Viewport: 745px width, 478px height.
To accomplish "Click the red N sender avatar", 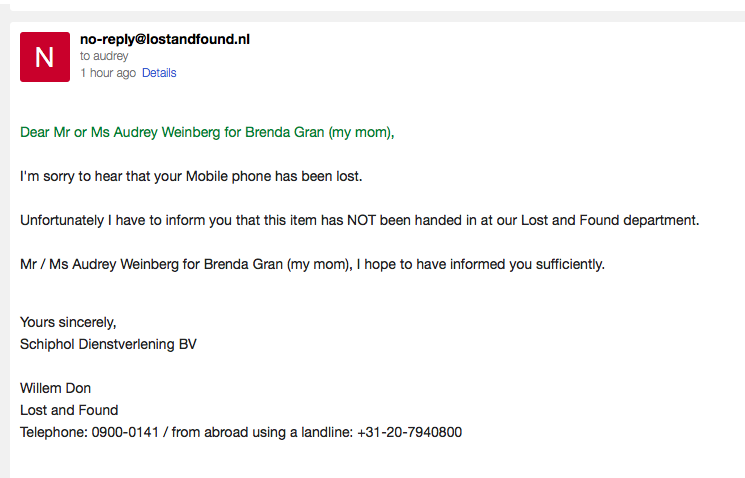I will click(45, 57).
